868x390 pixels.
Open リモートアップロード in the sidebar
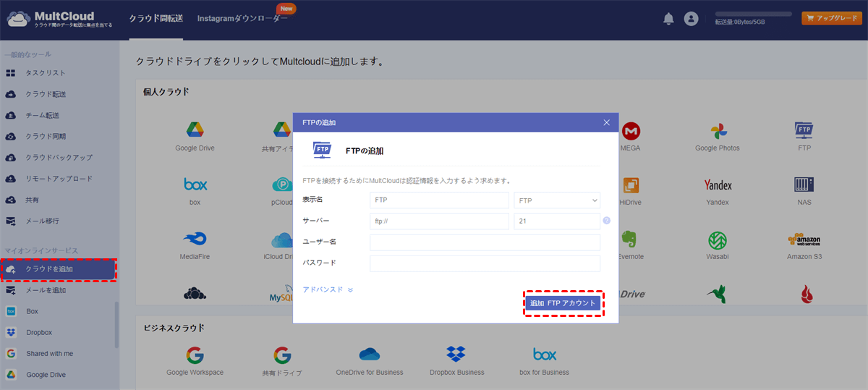59,179
